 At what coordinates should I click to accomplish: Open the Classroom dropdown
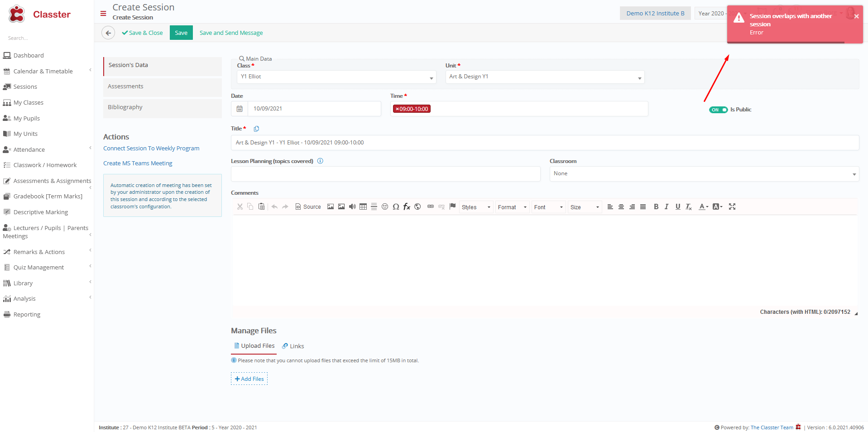tap(704, 174)
